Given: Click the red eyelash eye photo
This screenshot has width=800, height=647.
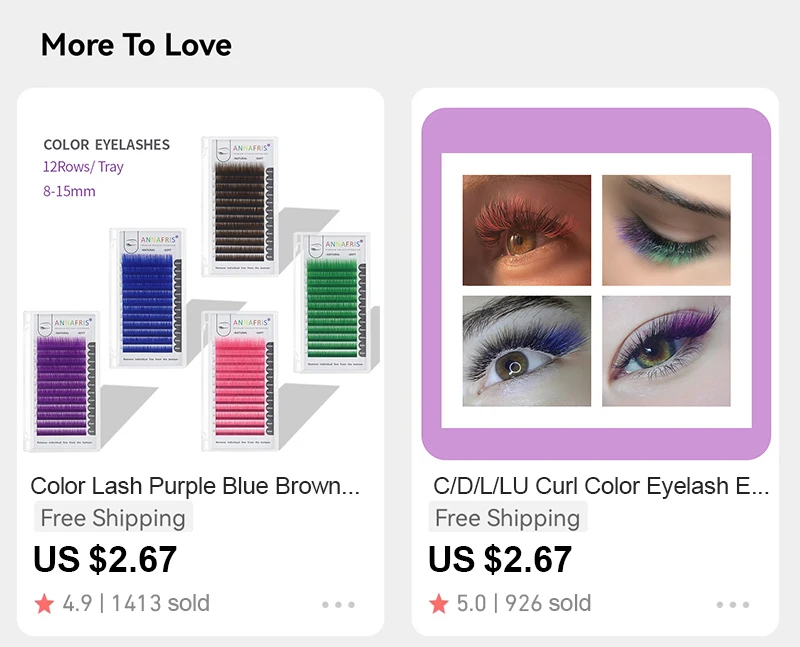Looking at the screenshot, I should click(x=527, y=230).
